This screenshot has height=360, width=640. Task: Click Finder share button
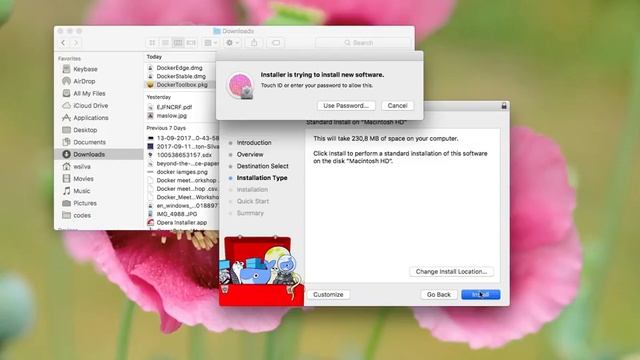coord(254,42)
